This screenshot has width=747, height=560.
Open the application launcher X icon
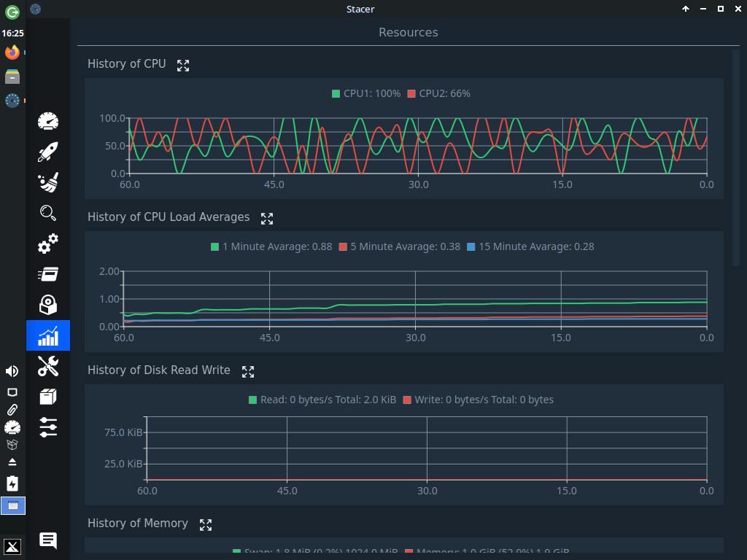tap(12, 546)
